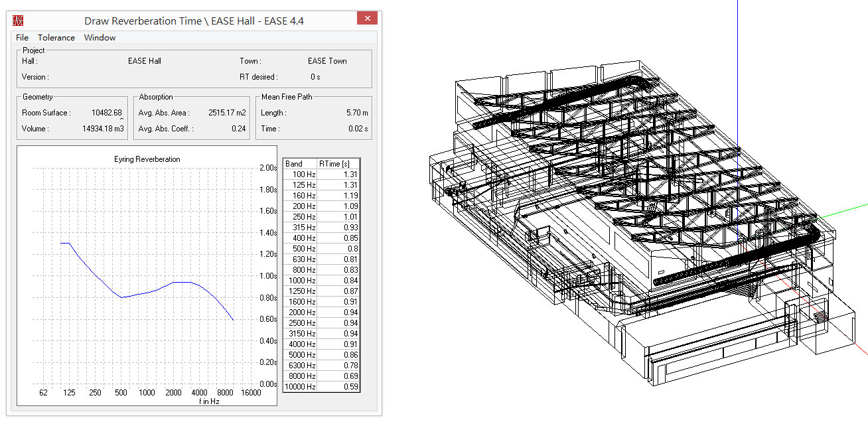This screenshot has width=868, height=424.
Task: Select the 125 Hz band row
Action: 321,185
